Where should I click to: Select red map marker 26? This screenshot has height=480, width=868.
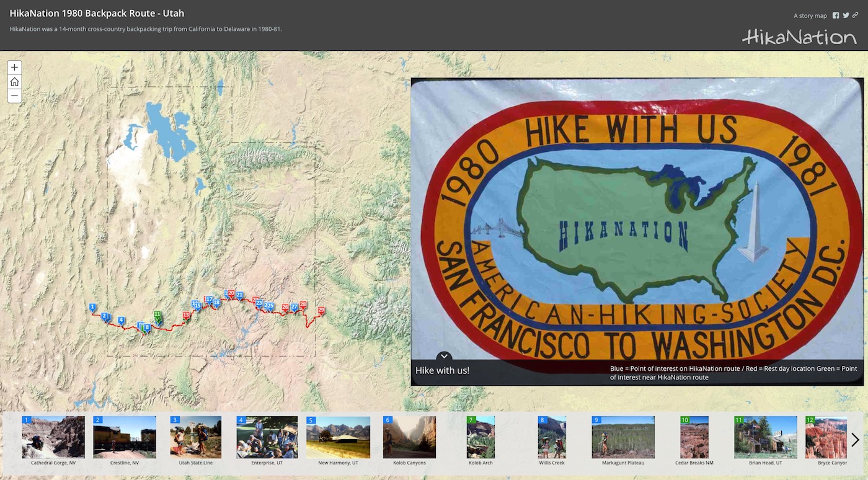(285, 308)
